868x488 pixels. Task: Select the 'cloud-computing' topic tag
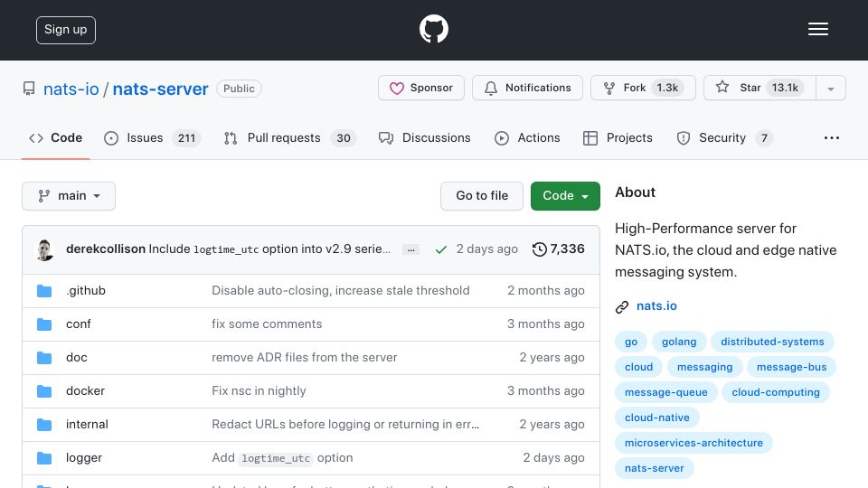[776, 392]
